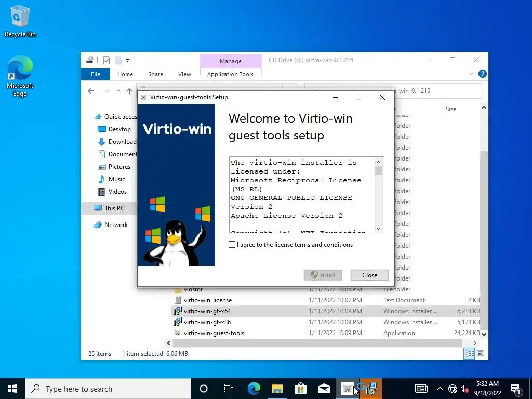
Task: Expand the Explorer ribbon chevron
Action: point(471,74)
